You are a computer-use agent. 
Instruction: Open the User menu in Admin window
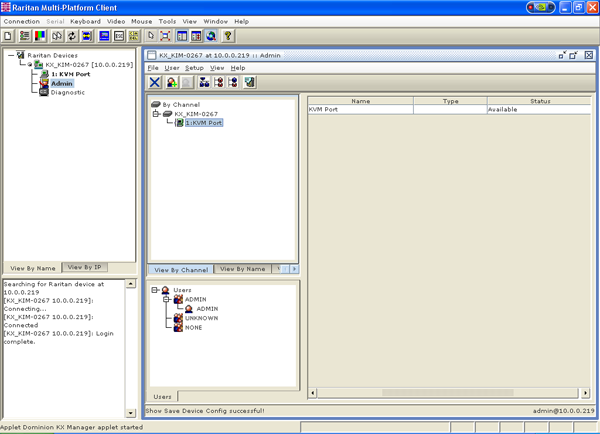(172, 68)
